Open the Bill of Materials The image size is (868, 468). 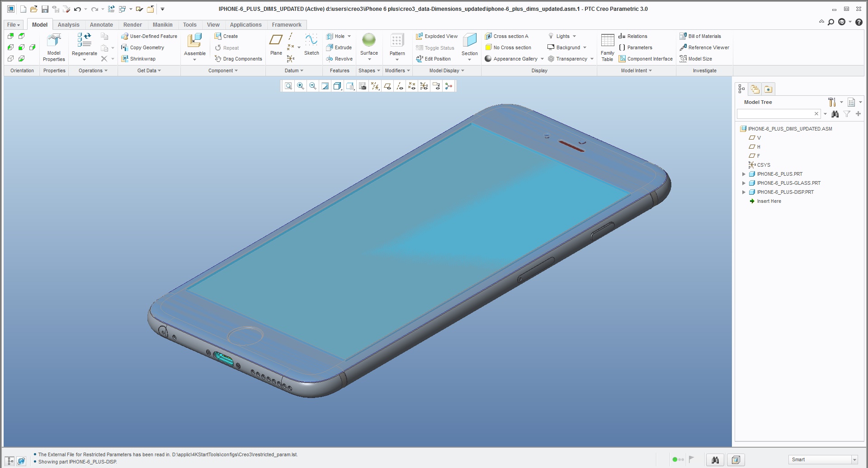click(701, 36)
